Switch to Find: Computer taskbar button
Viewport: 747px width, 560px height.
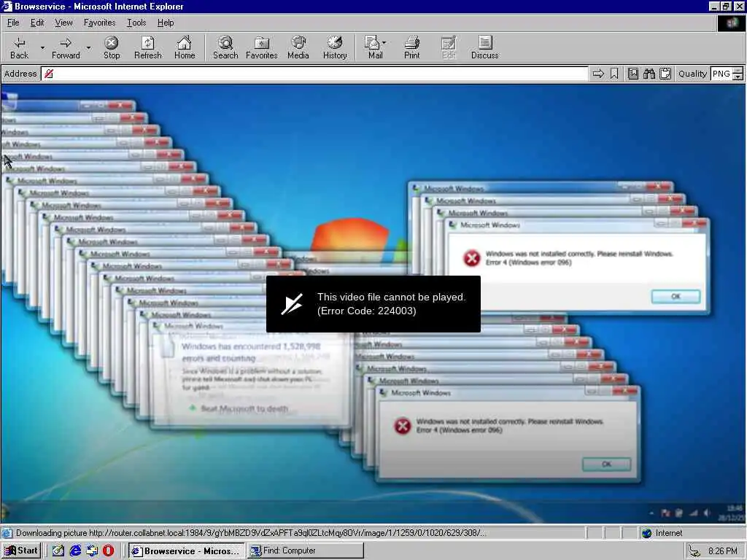pyautogui.click(x=306, y=551)
